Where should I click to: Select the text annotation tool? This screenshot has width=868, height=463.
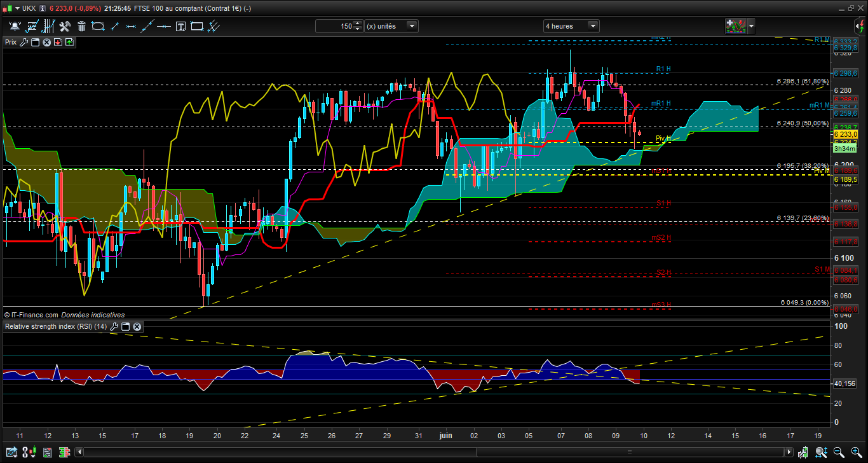(181, 26)
